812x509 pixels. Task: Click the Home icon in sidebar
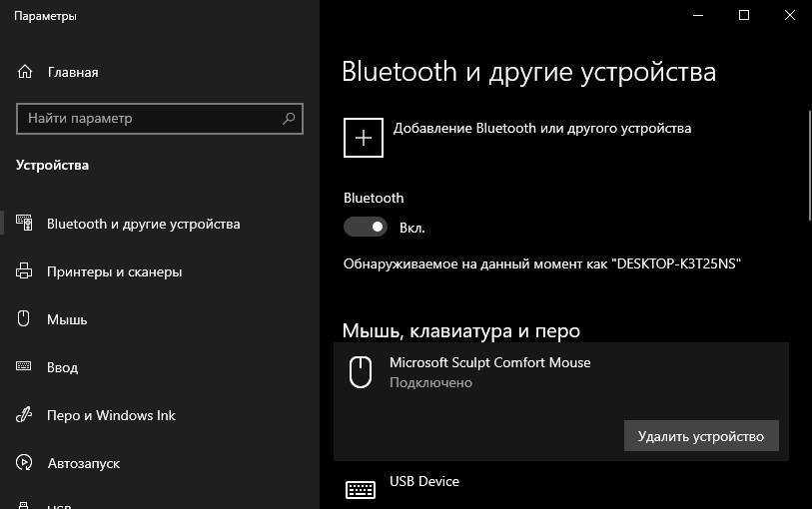[x=25, y=72]
